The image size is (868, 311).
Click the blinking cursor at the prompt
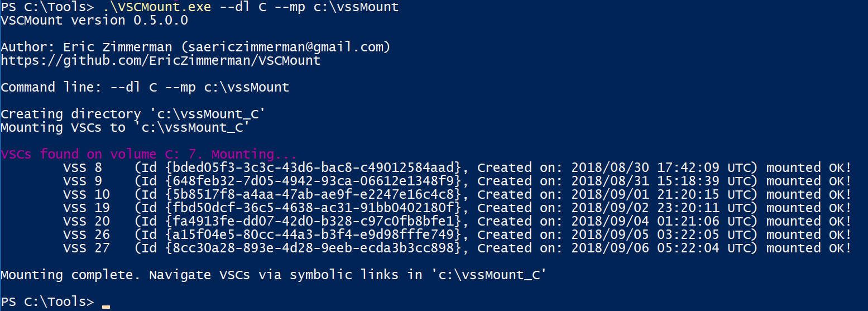pyautogui.click(x=106, y=307)
